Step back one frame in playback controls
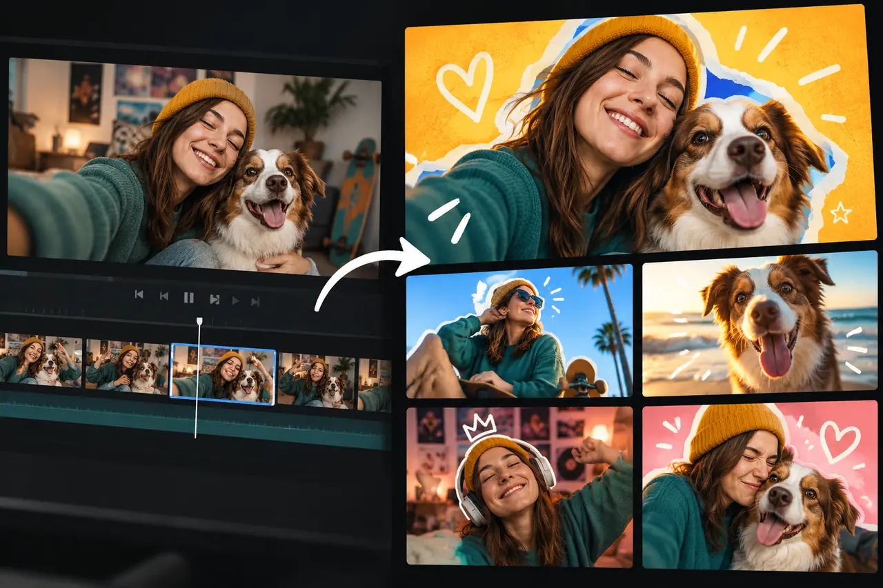This screenshot has height=588, width=883. click(163, 296)
